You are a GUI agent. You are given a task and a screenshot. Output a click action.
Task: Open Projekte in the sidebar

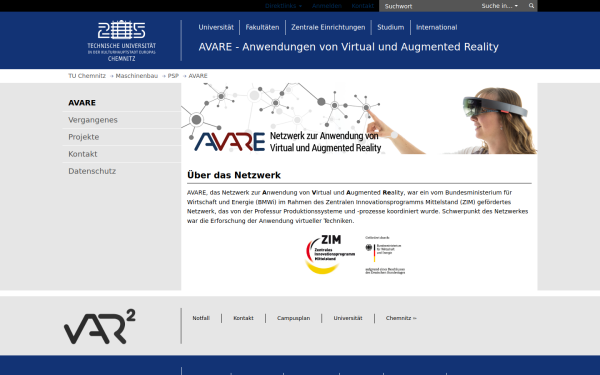(x=122, y=137)
